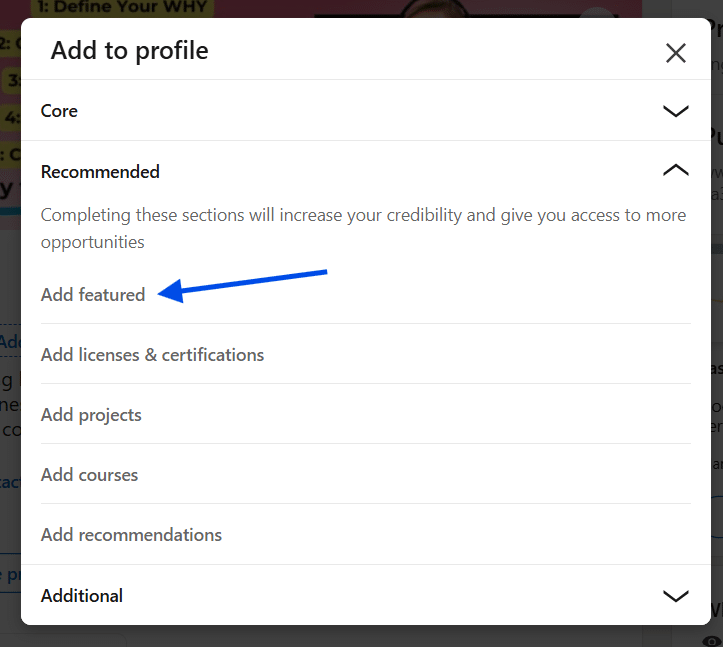723x647 pixels.
Task: Click the dashed-border link left of Add featured
Action: tap(10, 341)
